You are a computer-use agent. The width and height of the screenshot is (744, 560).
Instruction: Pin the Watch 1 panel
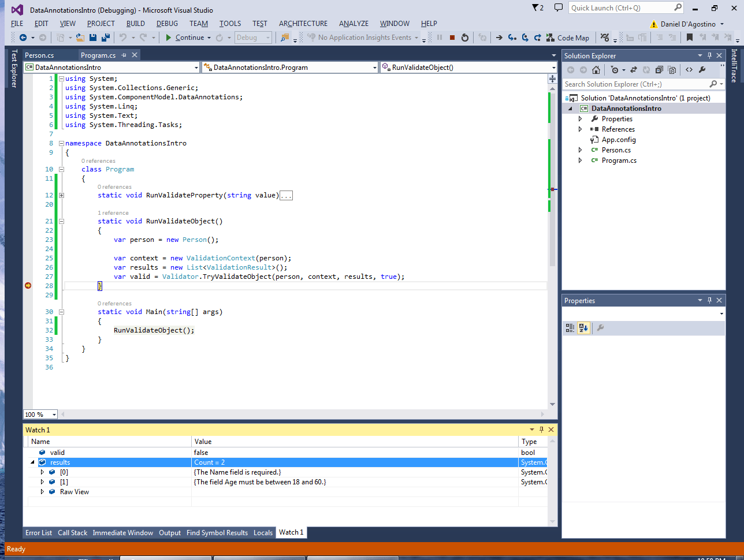542,430
